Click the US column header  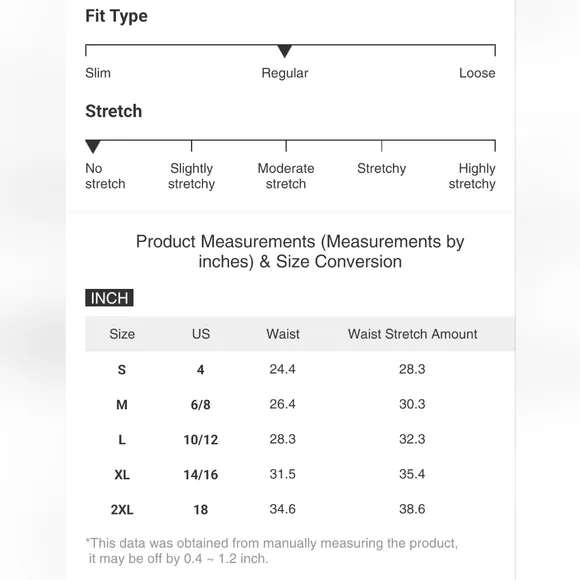click(x=201, y=334)
